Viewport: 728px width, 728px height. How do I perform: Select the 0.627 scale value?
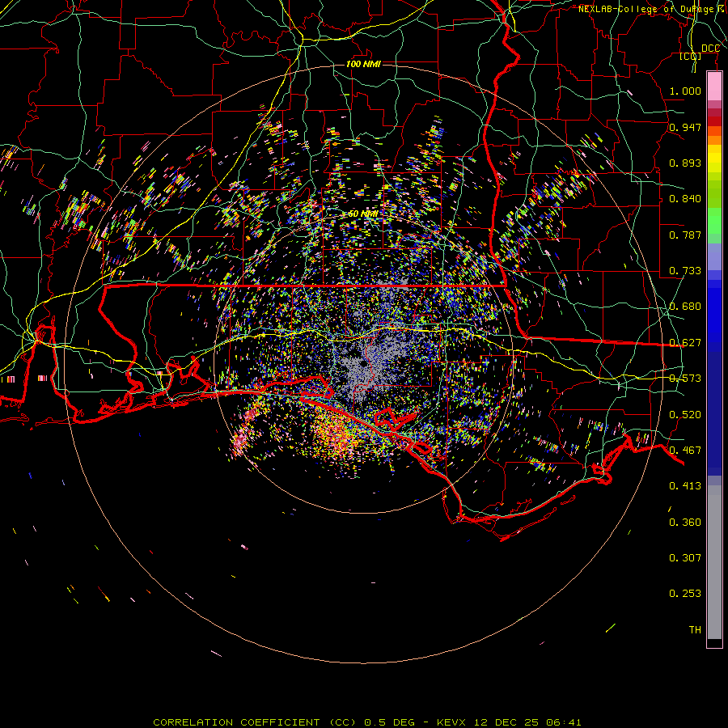click(685, 343)
